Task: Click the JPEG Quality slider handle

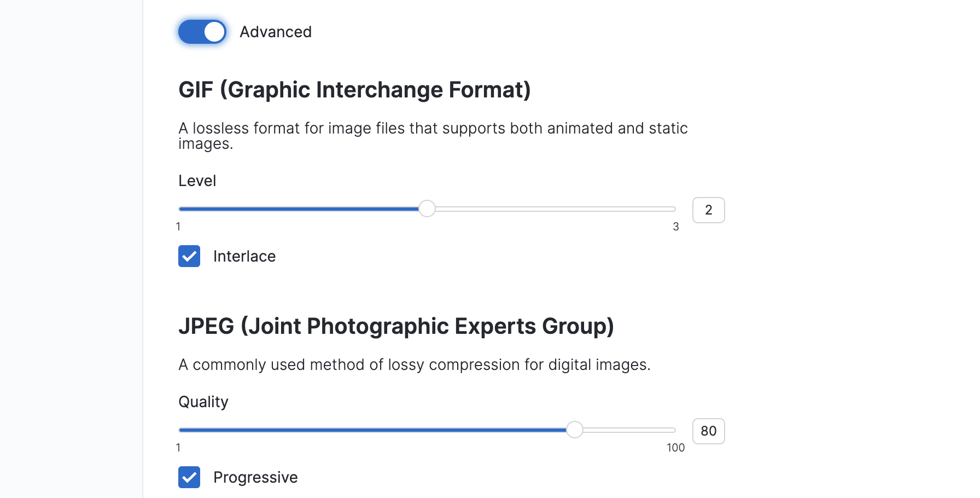Action: click(x=574, y=430)
